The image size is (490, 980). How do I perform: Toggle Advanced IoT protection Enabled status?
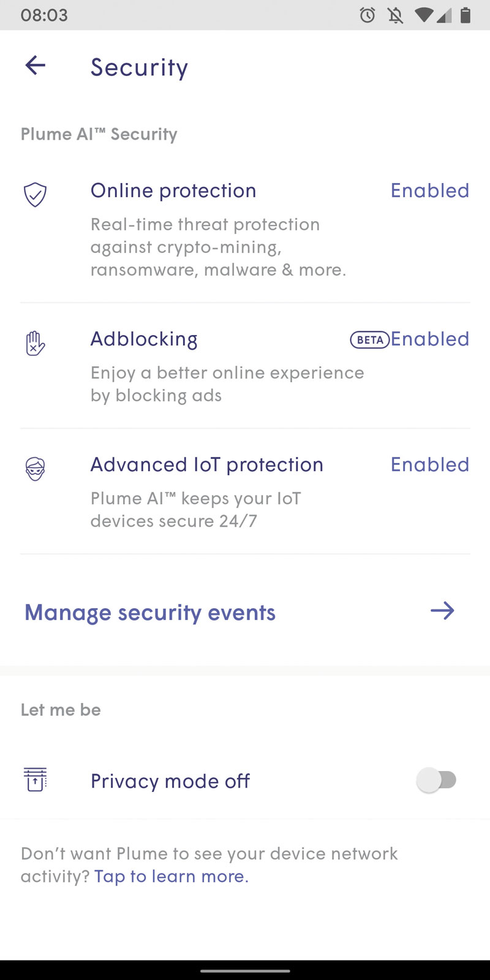coord(430,464)
